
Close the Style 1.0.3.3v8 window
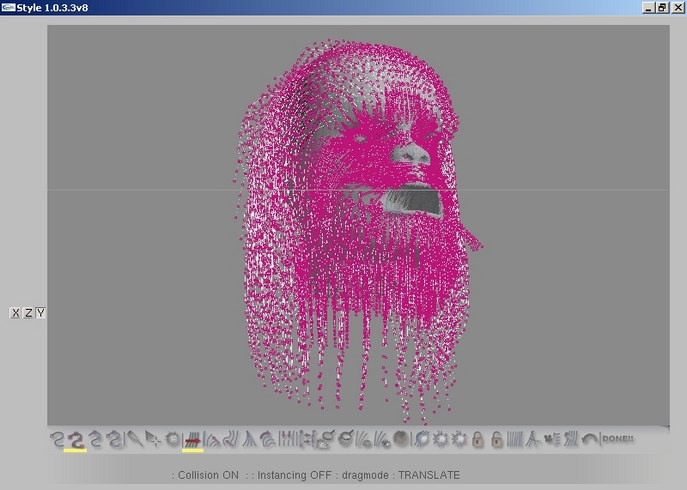(678, 7)
